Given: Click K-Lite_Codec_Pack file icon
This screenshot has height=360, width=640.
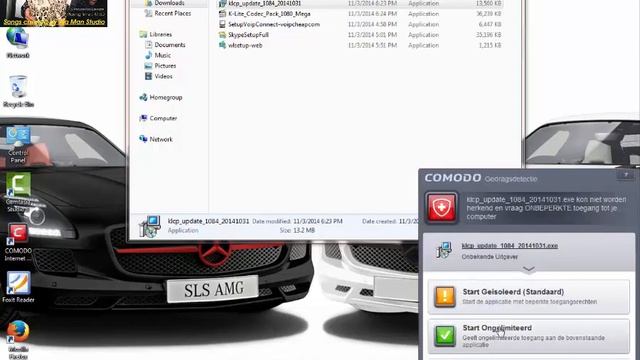Looking at the screenshot, I should coord(222,14).
